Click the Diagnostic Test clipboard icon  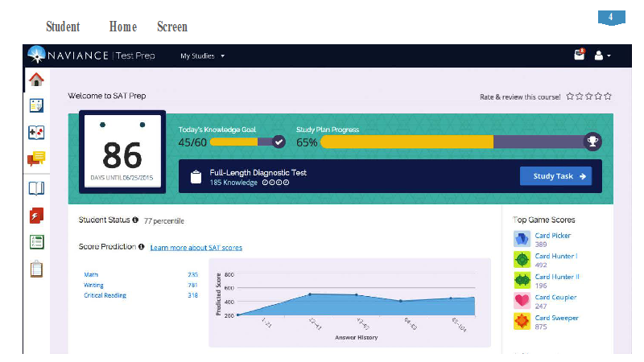(196, 177)
